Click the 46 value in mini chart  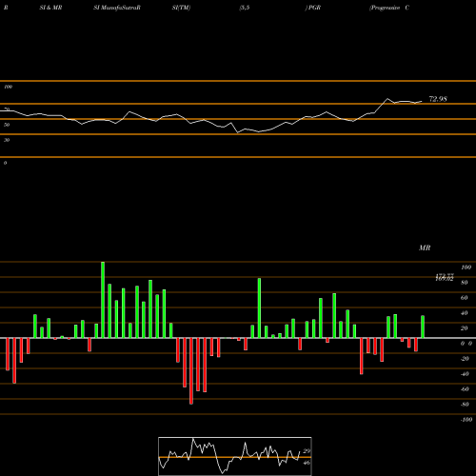coord(307,463)
